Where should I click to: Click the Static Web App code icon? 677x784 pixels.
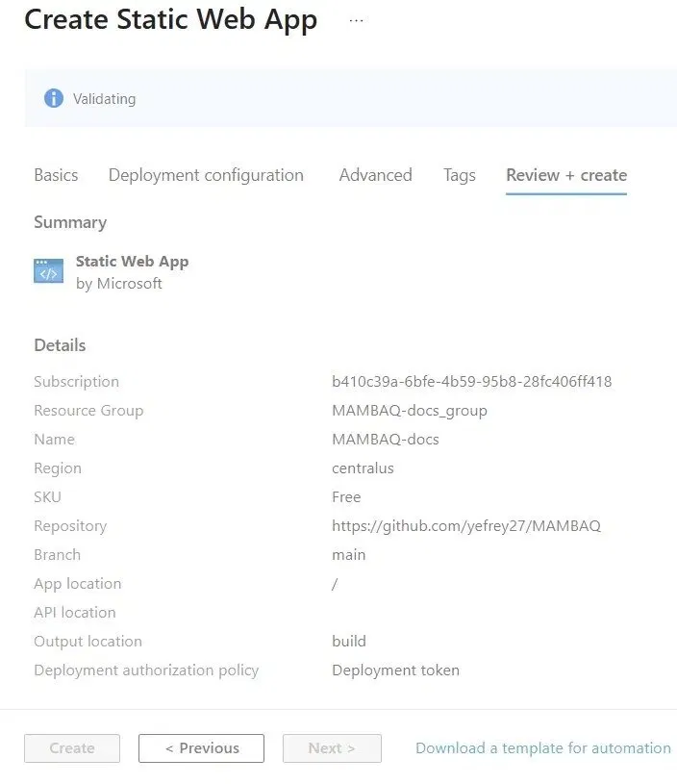point(48,271)
